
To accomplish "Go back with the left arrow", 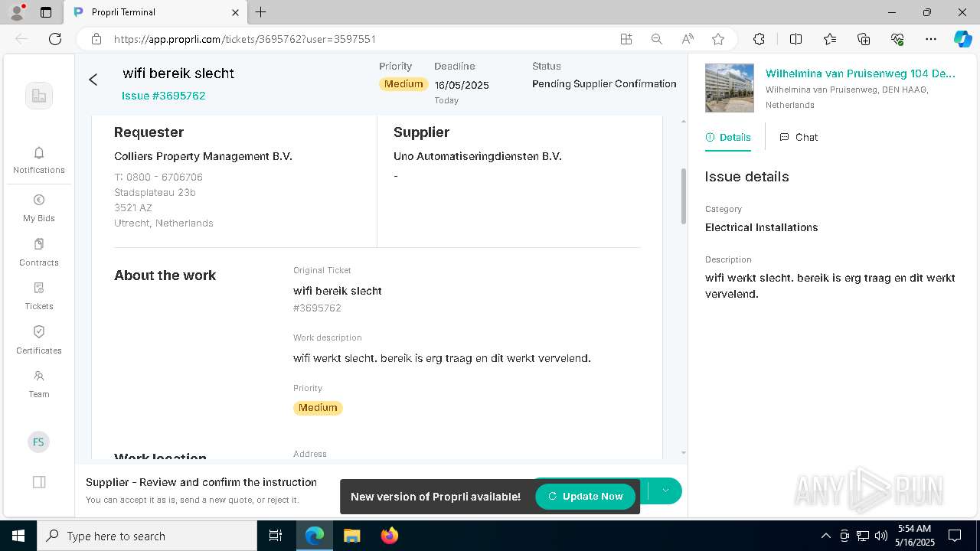I will 93,80.
